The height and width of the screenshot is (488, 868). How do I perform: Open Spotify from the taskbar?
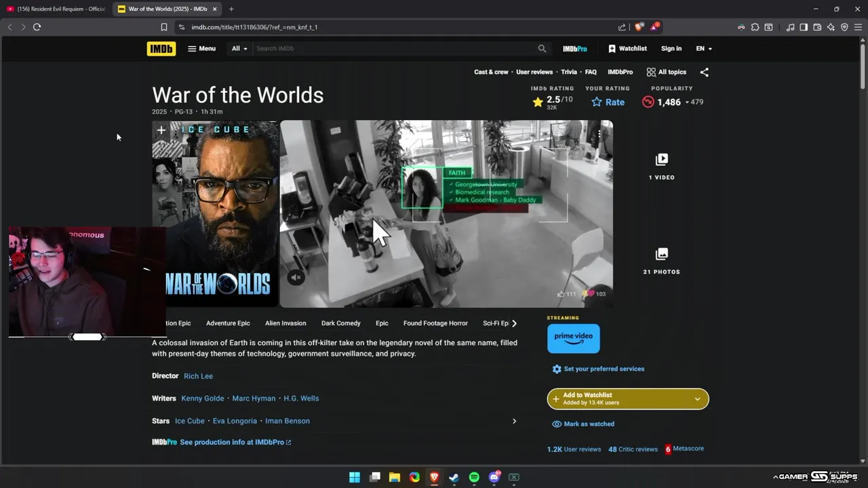tap(474, 477)
